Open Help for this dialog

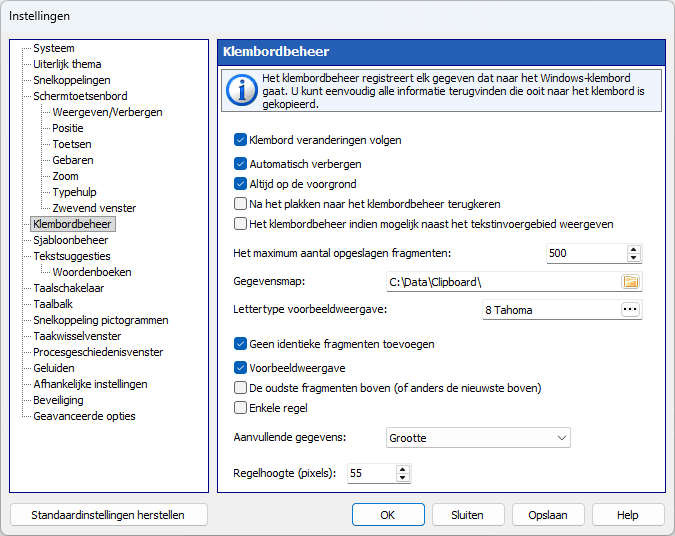pos(628,515)
